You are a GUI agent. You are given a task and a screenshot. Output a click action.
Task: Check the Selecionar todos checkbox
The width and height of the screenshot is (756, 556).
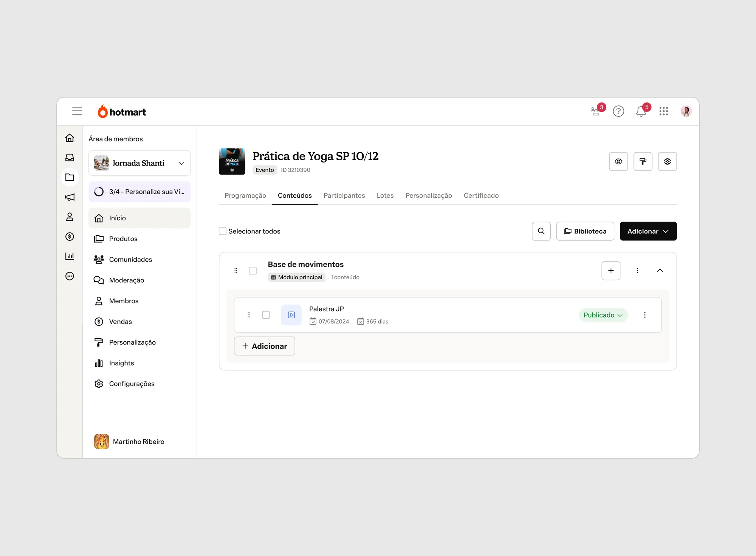pos(223,231)
